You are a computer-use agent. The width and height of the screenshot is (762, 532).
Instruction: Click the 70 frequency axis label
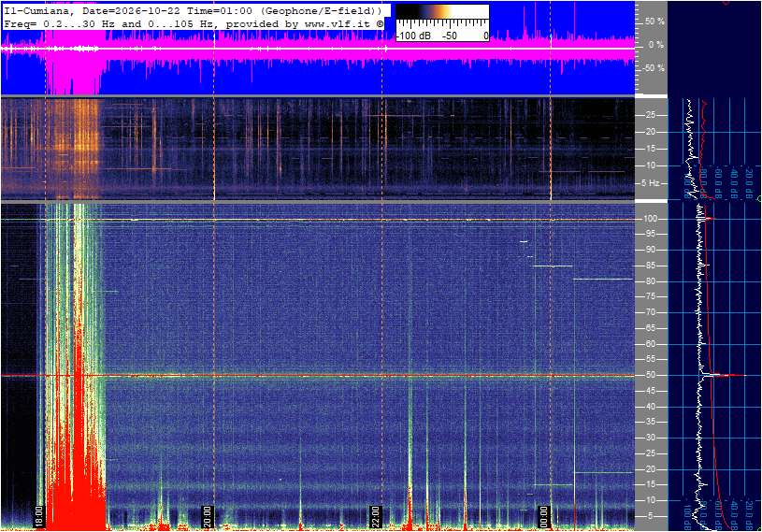click(650, 312)
